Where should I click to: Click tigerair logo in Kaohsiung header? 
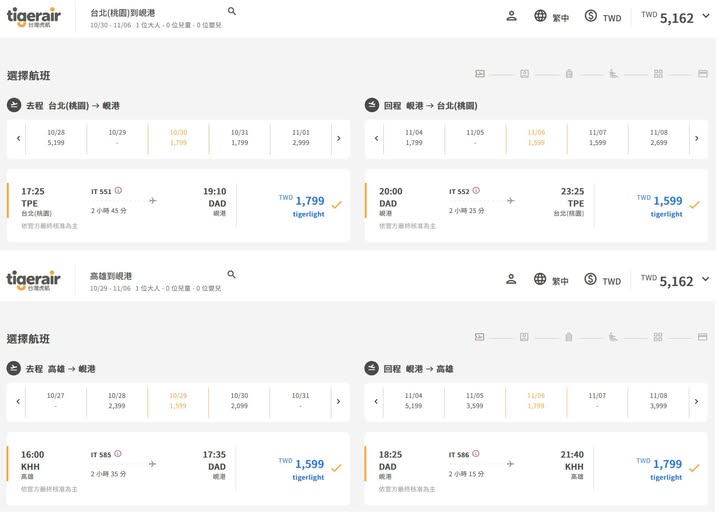33,280
